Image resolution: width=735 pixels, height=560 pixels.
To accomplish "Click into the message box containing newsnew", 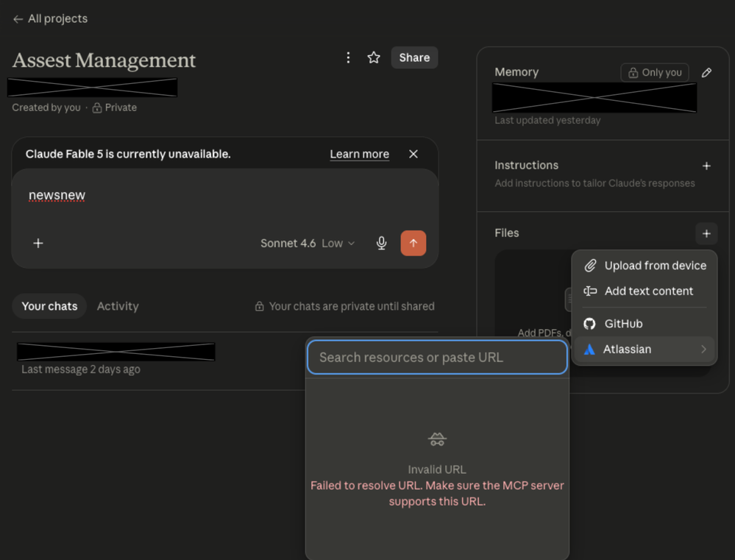I will pyautogui.click(x=225, y=195).
